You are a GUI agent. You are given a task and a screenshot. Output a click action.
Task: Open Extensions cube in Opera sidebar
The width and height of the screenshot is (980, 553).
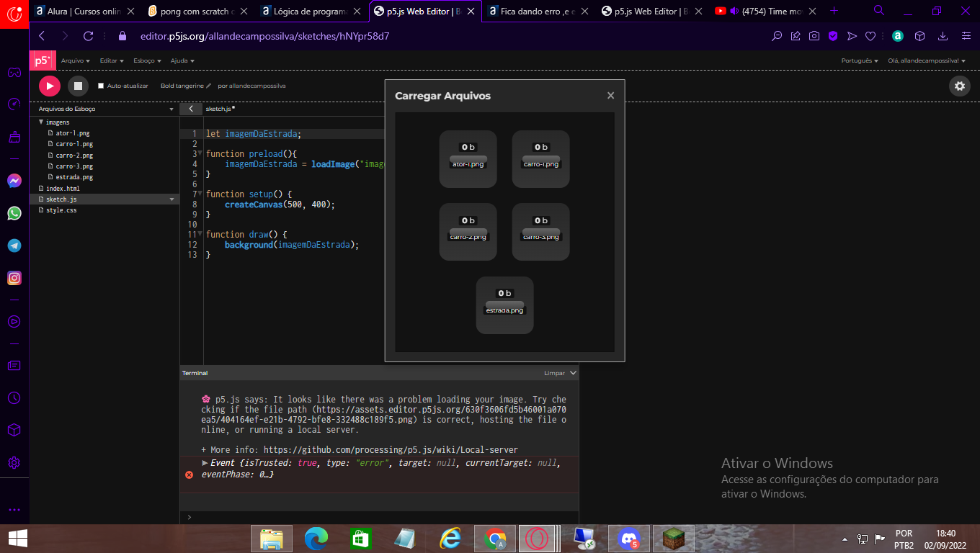point(14,430)
